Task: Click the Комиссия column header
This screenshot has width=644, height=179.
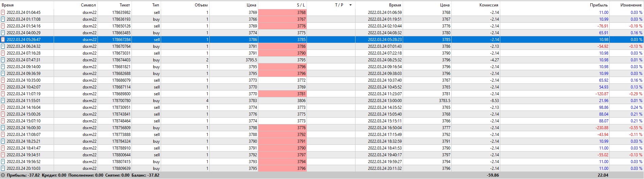Action: tap(489, 5)
